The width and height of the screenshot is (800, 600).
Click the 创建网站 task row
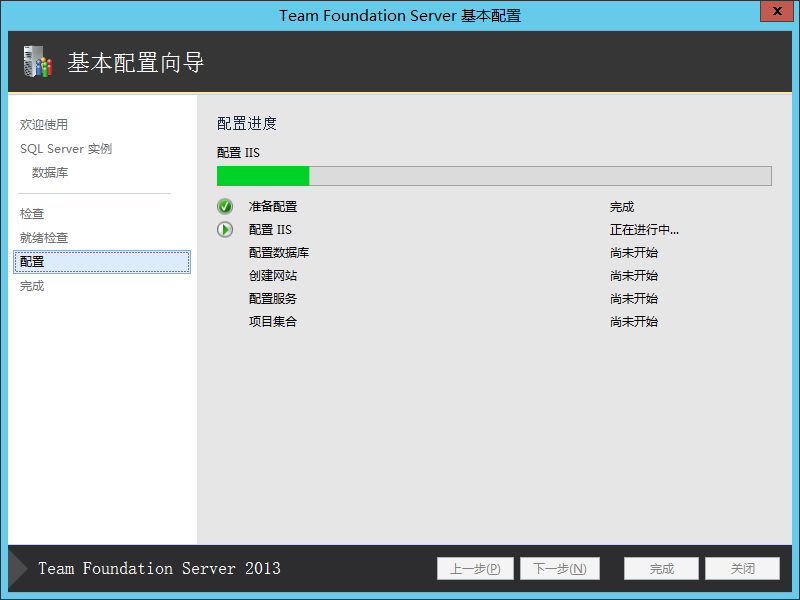tap(273, 276)
